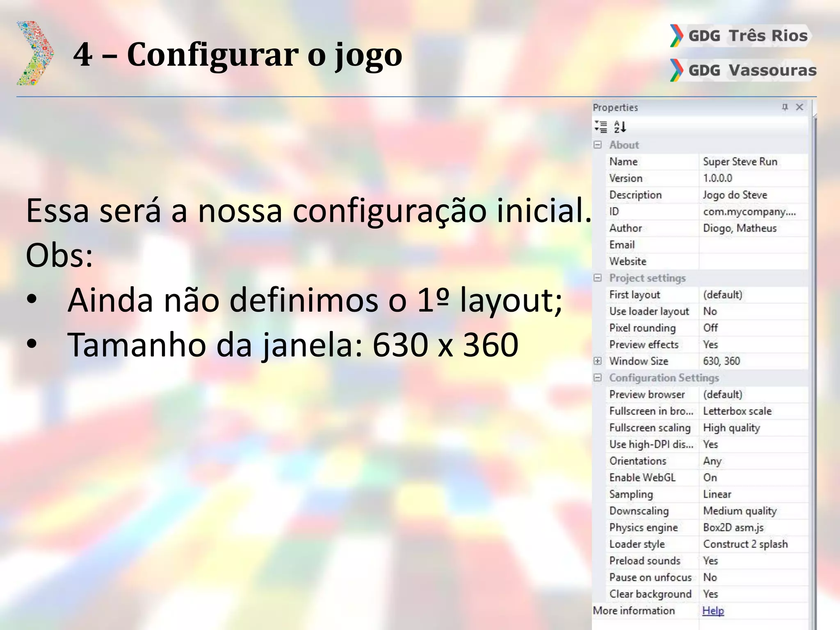Change Physics engine value Box2D asm.js

click(753, 527)
